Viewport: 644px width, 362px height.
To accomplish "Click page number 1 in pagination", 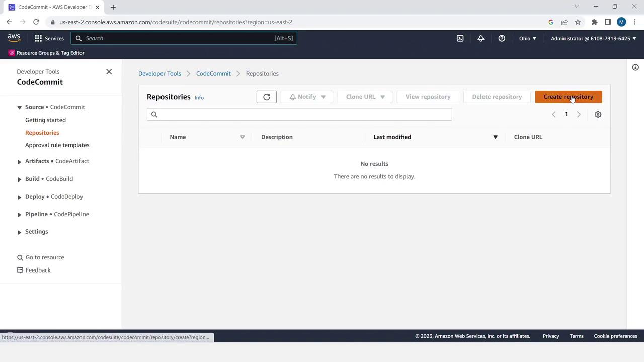I will [x=566, y=114].
